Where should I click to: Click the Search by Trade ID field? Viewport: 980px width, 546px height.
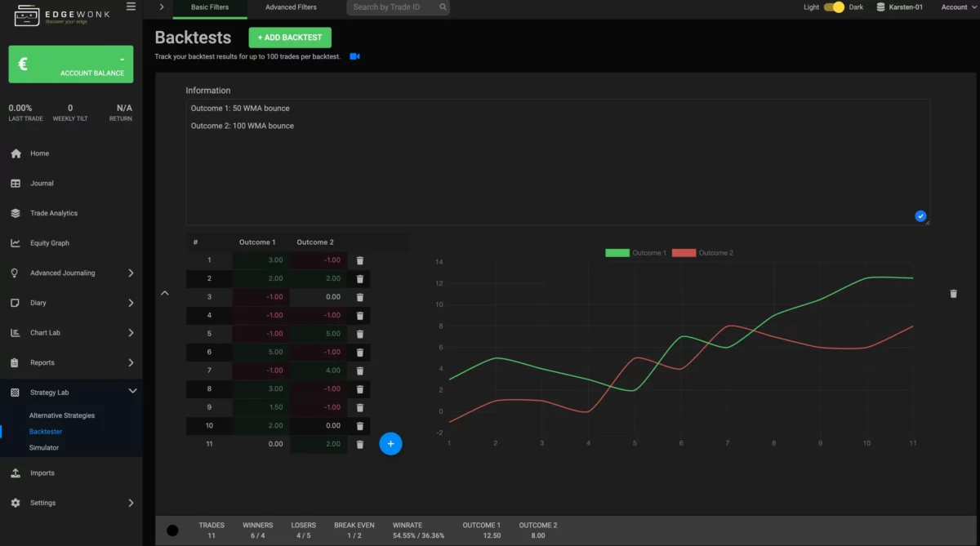392,7
